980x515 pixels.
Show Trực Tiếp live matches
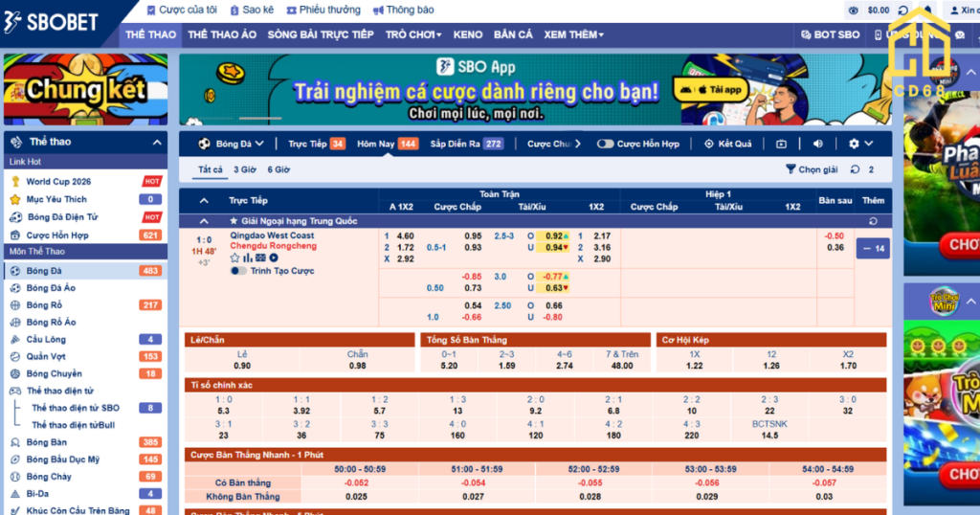click(316, 144)
